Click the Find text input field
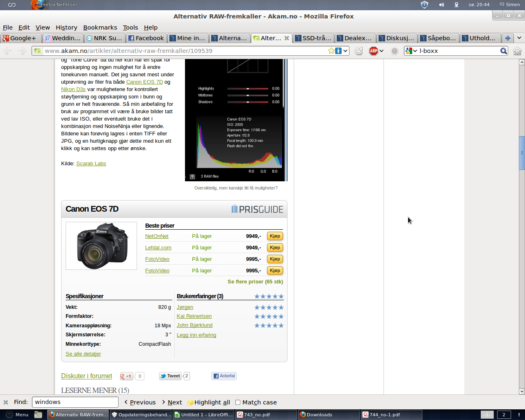The width and height of the screenshot is (525, 420). point(75,402)
